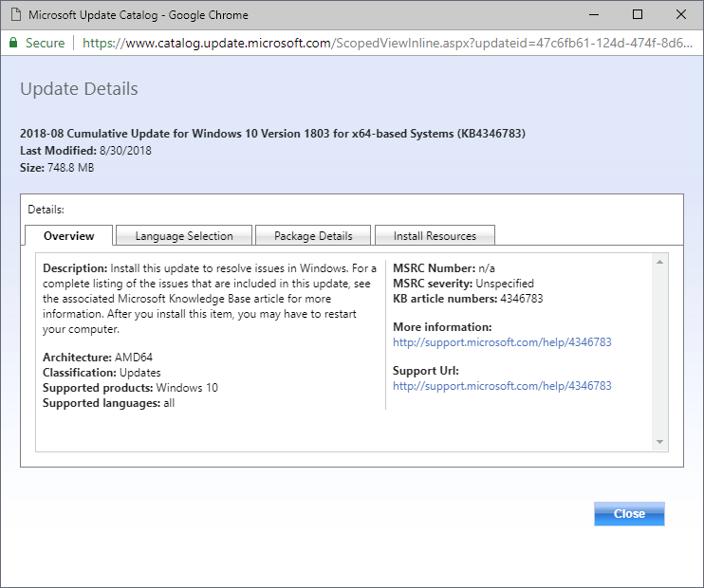Viewport: 704px width, 588px height.
Task: Click the green secure padlock icon
Action: point(13,43)
